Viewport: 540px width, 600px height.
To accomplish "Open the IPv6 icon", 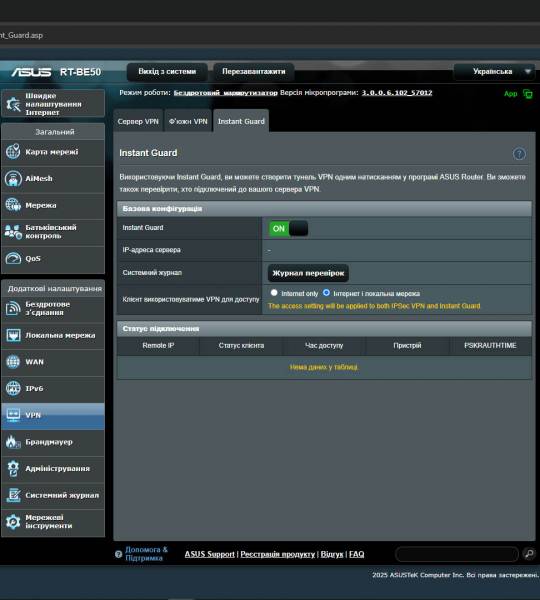I will (x=13, y=388).
